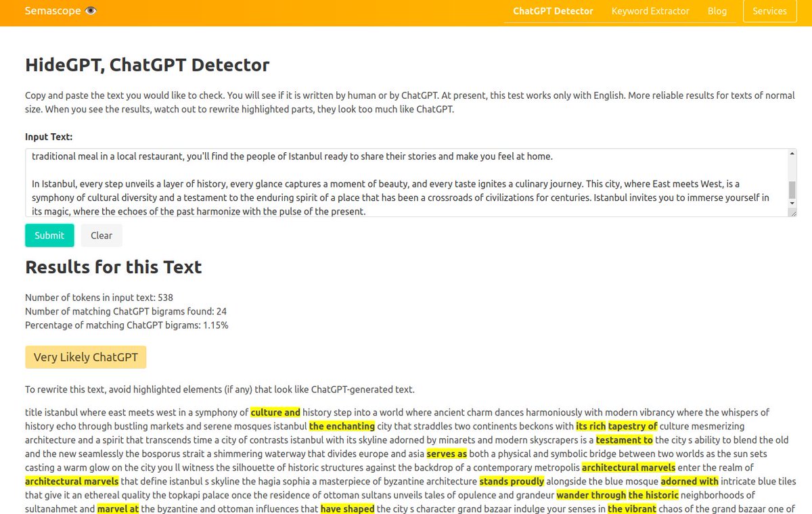Click the highlighted phrase 'tapestry of'
812x514 pixels.
click(633, 426)
